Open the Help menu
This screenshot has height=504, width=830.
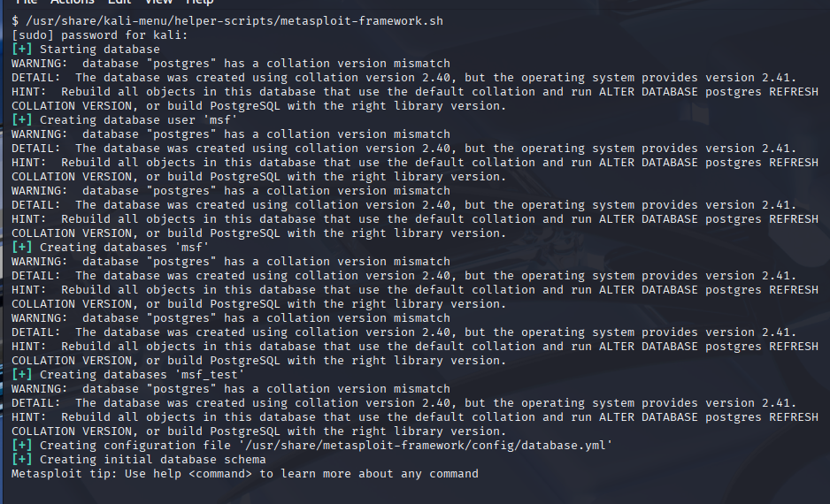click(199, 3)
